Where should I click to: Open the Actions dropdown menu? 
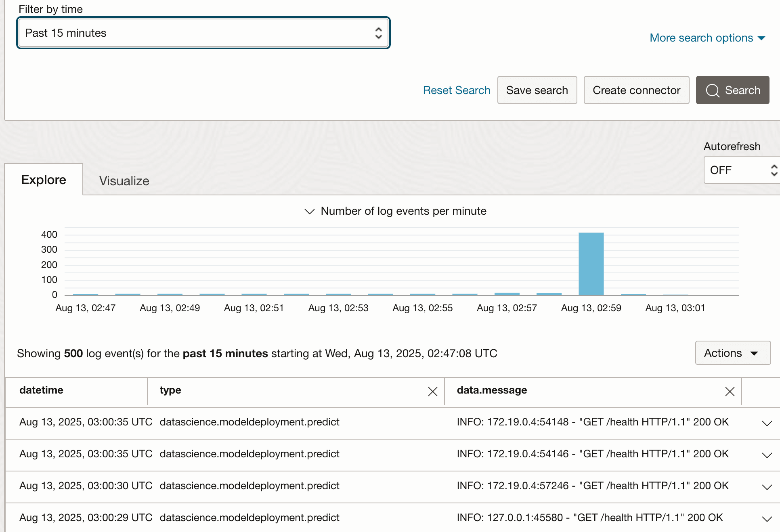click(x=732, y=353)
